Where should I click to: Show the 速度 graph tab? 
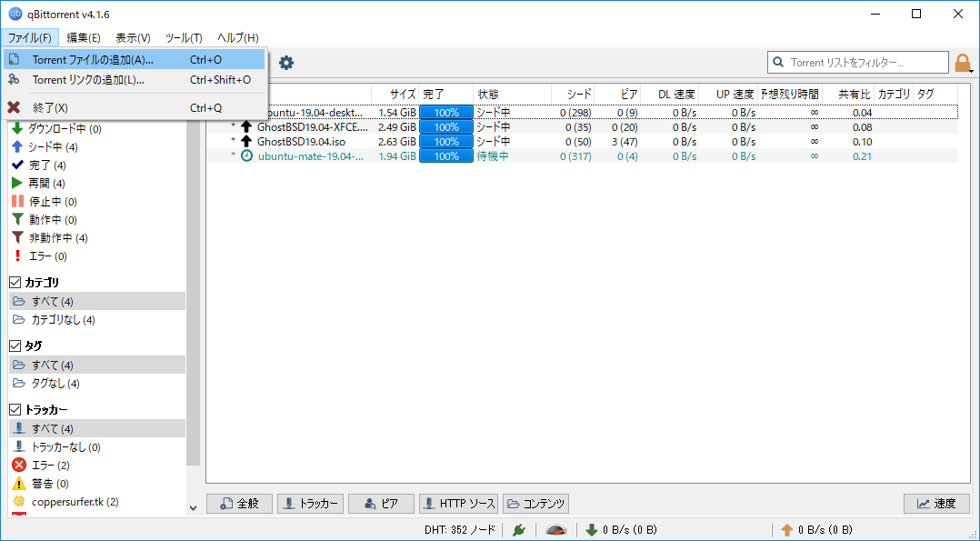[936, 504]
